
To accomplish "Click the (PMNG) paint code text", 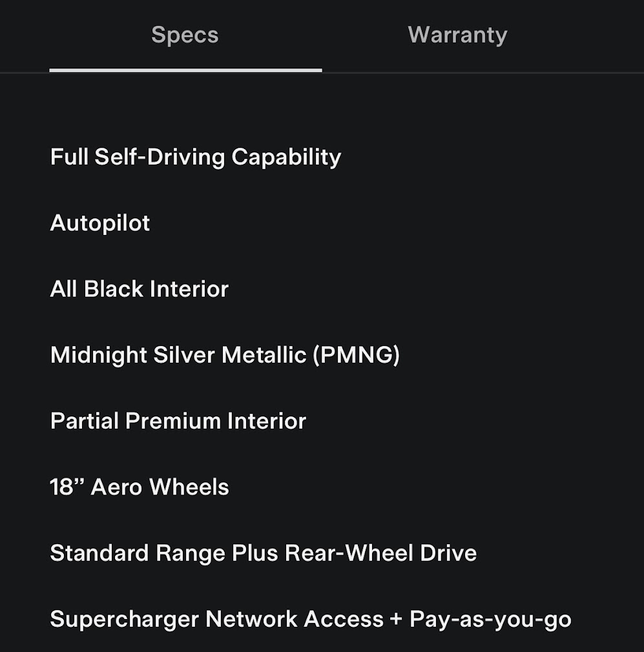I will tap(356, 355).
